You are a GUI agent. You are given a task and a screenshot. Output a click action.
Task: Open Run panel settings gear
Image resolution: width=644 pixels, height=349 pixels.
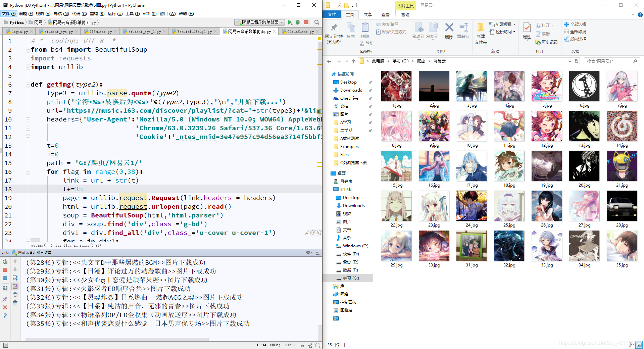click(x=308, y=252)
